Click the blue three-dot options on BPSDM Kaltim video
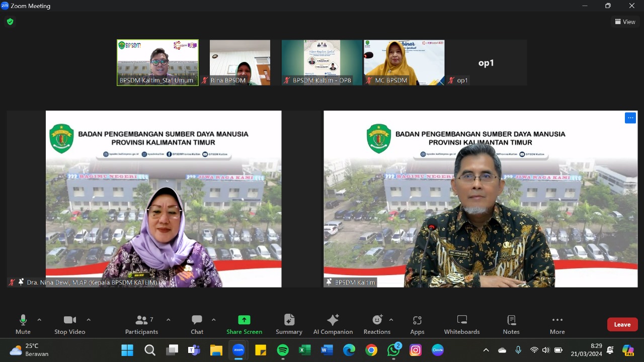The height and width of the screenshot is (362, 644). (630, 118)
